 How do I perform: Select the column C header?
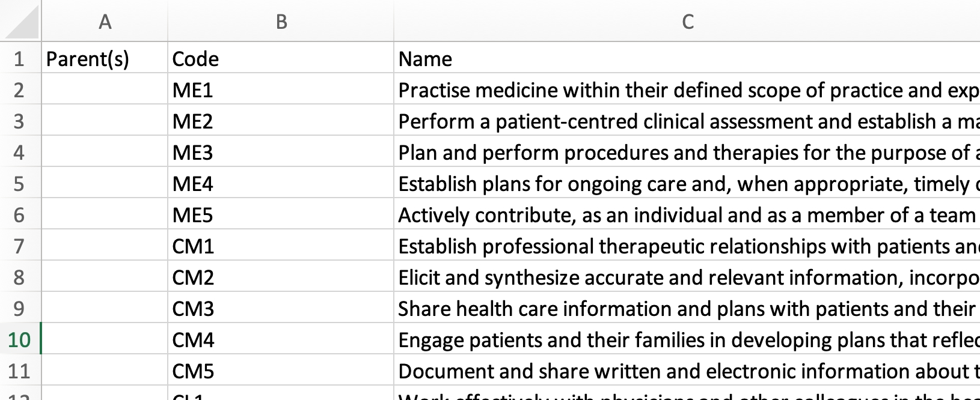coord(687,22)
